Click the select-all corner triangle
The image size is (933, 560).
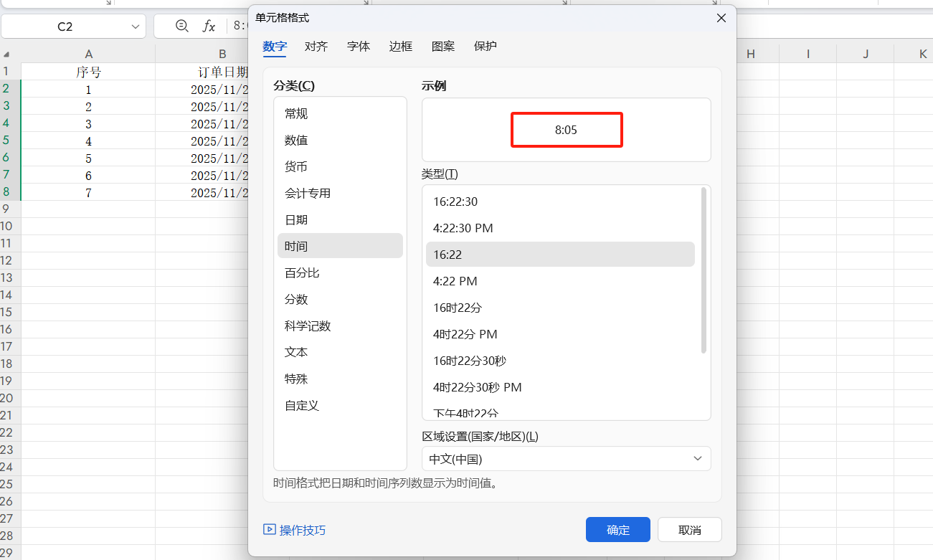[x=6, y=54]
